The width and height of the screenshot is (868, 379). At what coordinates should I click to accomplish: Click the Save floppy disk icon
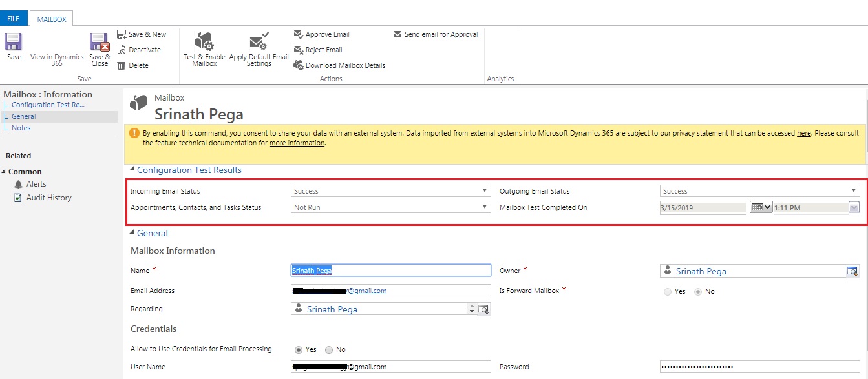pyautogui.click(x=14, y=42)
